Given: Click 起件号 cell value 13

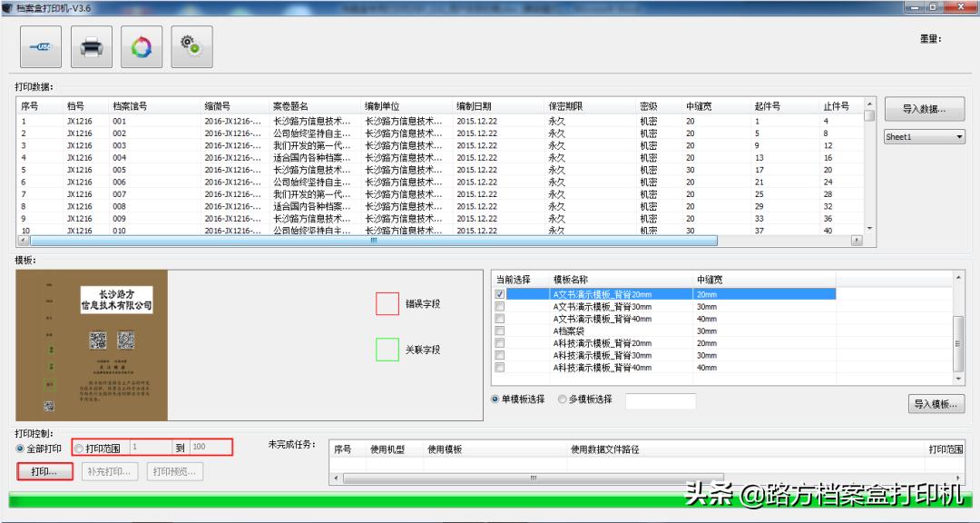Looking at the screenshot, I should coord(759,158).
